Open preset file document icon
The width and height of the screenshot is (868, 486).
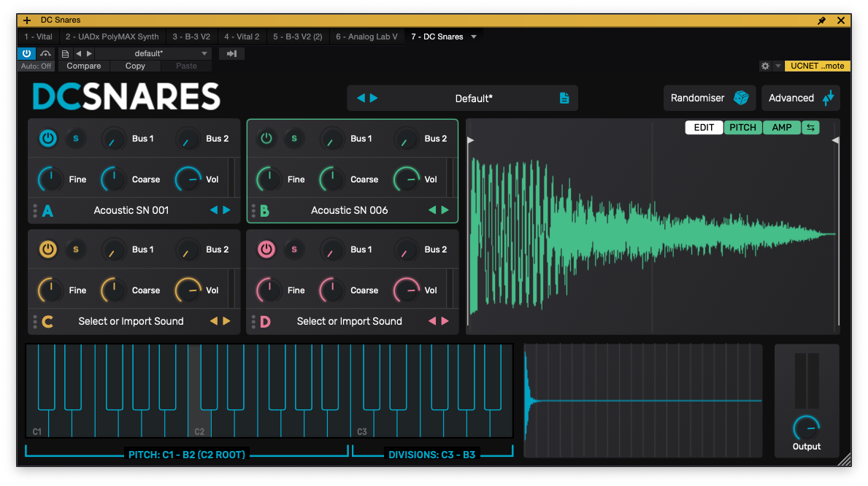[x=564, y=98]
